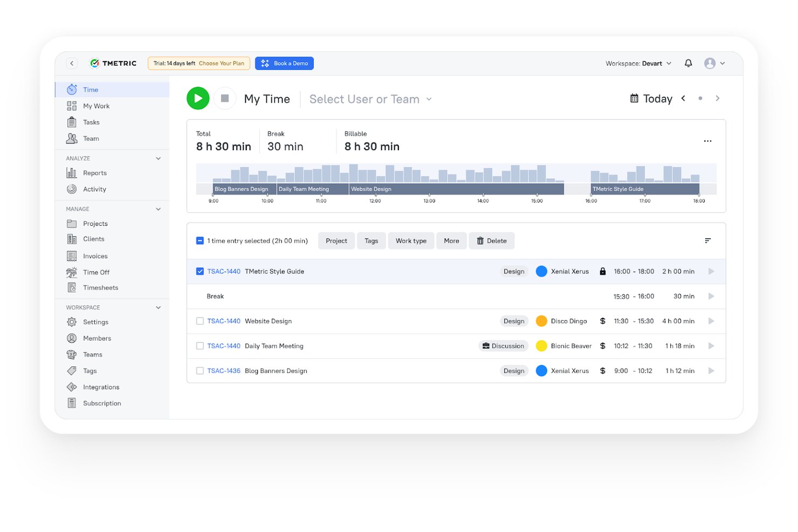This screenshot has height=532, width=798.
Task: Click the Book a Demo button
Action: pos(284,64)
